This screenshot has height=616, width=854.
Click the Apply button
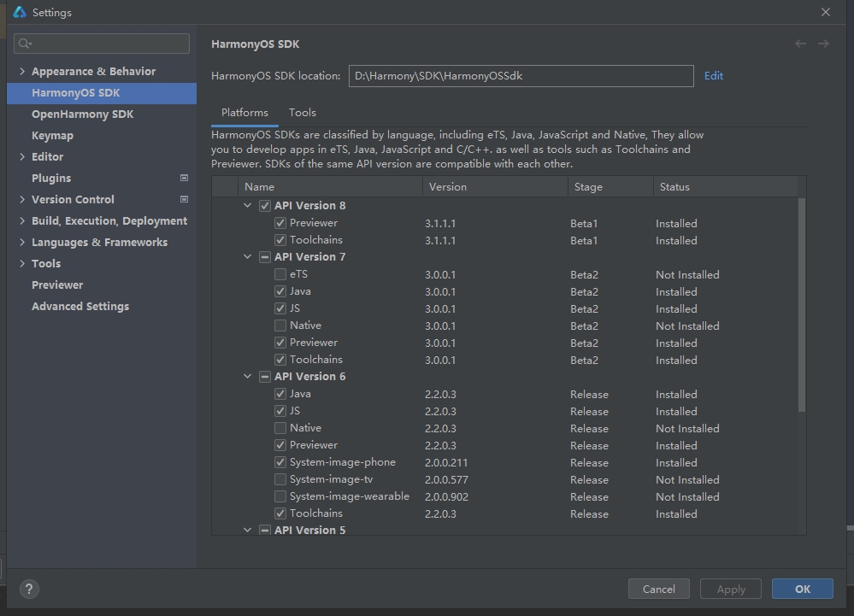730,589
